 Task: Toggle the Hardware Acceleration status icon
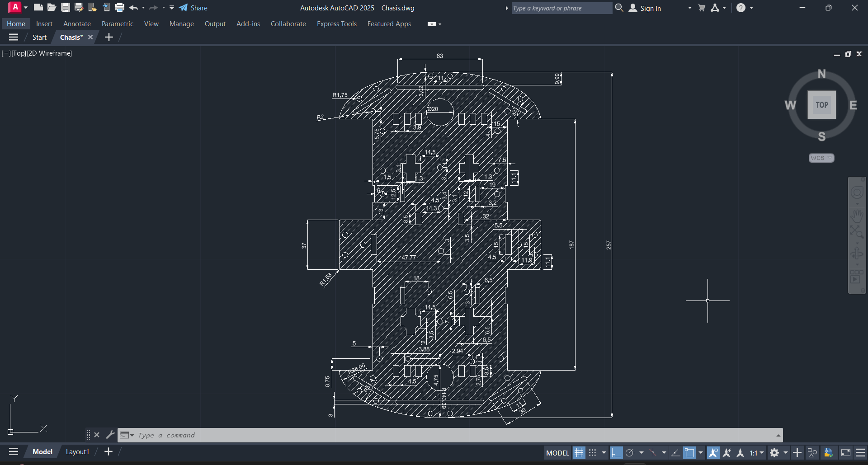[x=829, y=452]
